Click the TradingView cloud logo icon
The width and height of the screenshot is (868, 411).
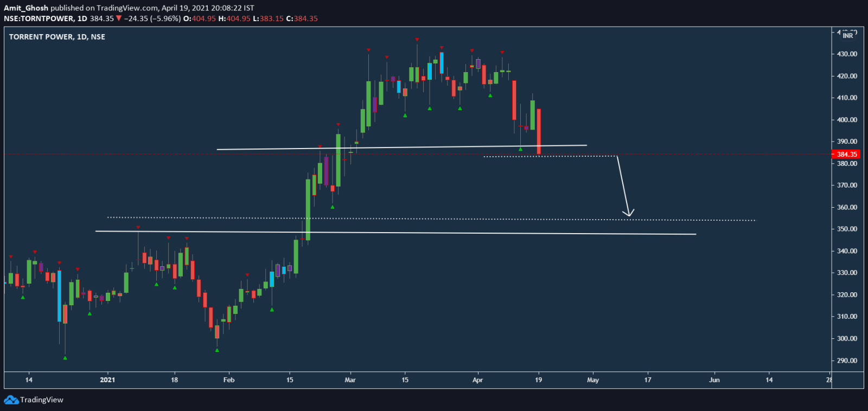(x=11, y=400)
